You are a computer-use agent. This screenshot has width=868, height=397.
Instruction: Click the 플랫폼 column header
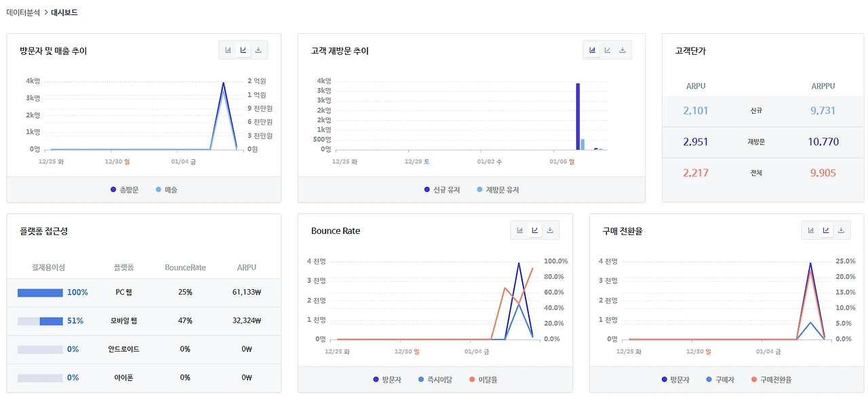click(x=124, y=268)
